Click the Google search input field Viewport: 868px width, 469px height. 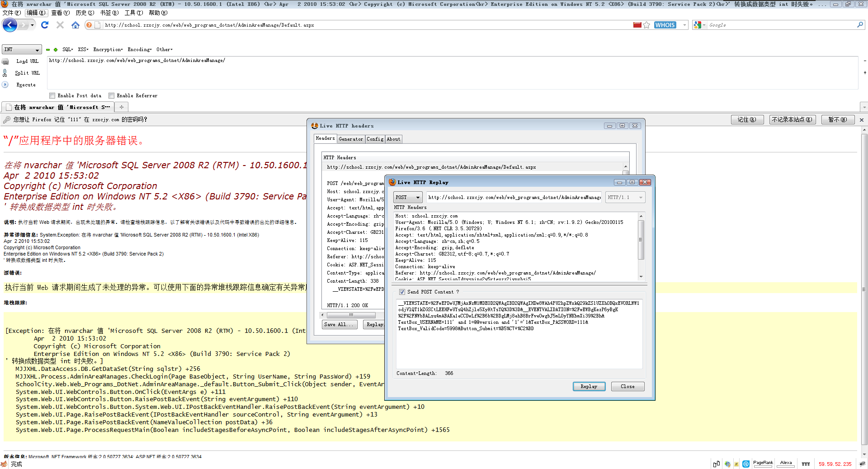[x=781, y=25]
